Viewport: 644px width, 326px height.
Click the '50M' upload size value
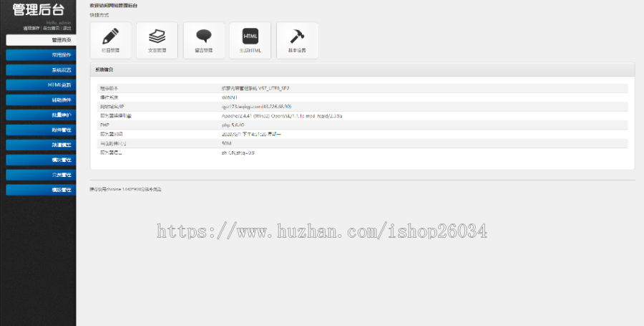coord(227,143)
